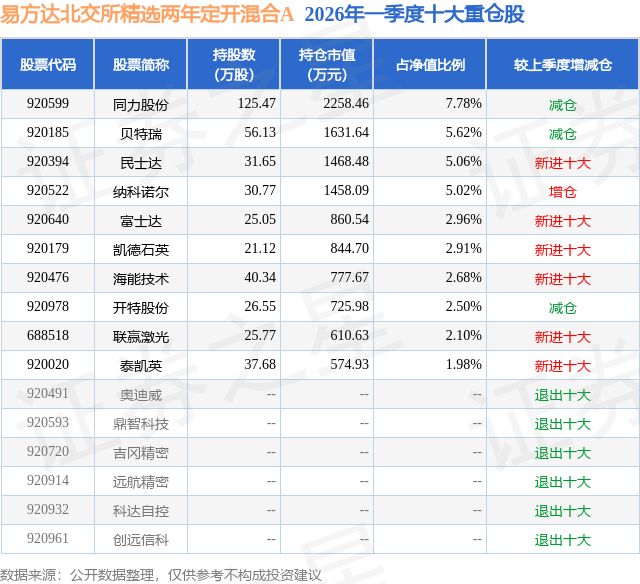Select stock name 开特股份
The height and width of the screenshot is (584, 640).
click(x=141, y=308)
